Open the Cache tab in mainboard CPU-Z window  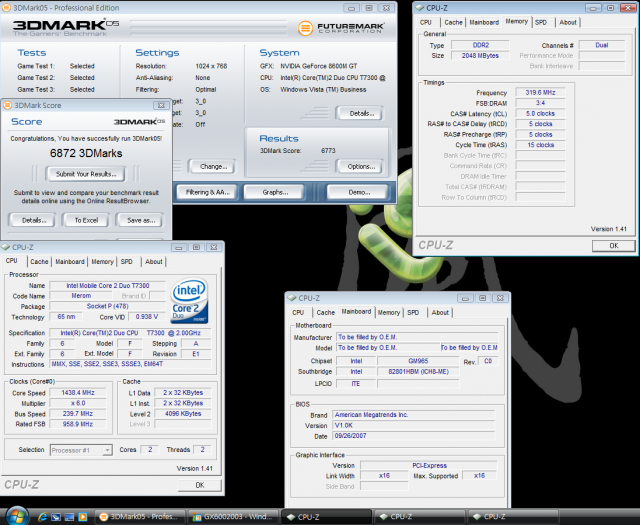pos(325,312)
